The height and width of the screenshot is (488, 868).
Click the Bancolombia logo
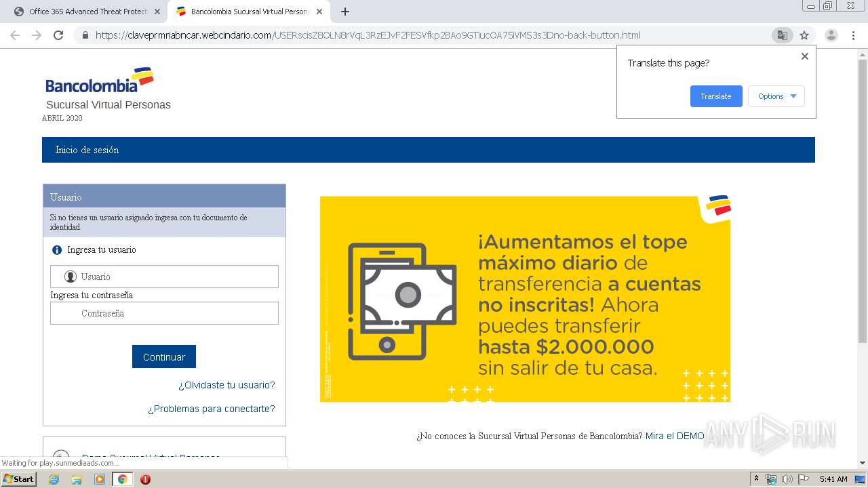[100, 80]
